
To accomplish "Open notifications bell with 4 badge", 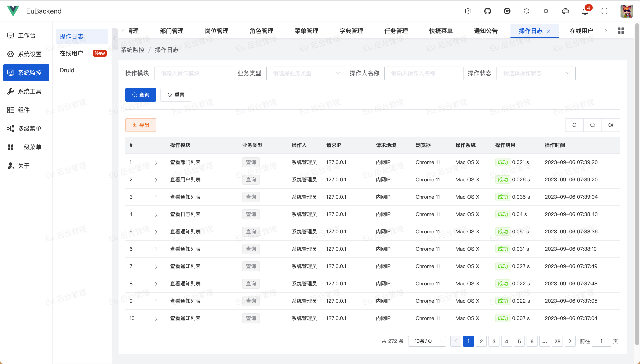I will click(585, 11).
